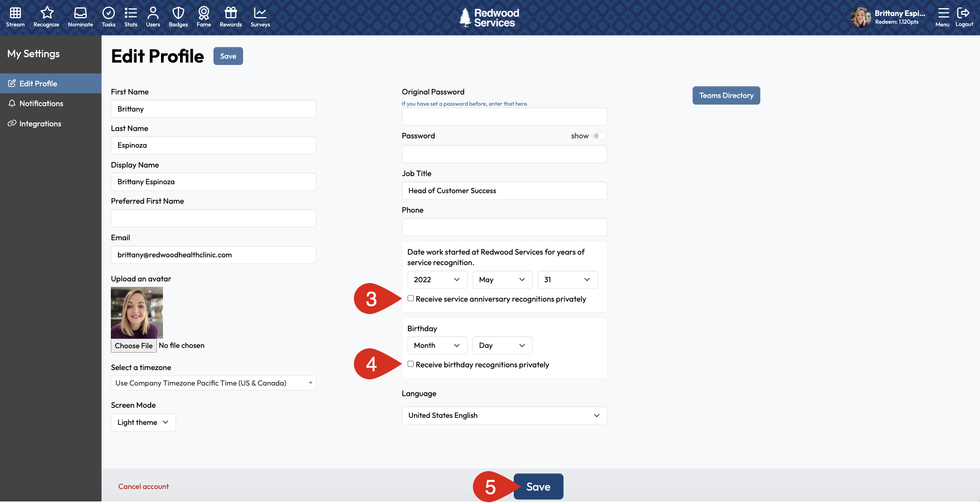Toggle the password show switch

[599, 136]
